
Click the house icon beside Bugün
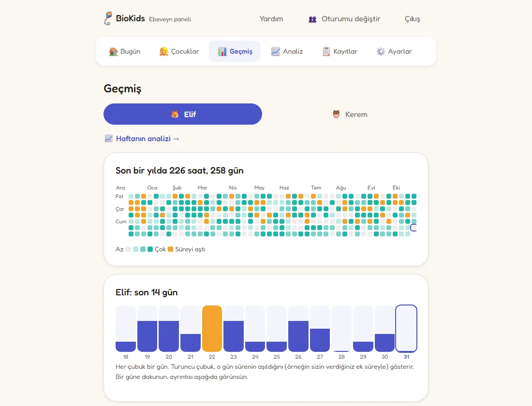point(113,52)
